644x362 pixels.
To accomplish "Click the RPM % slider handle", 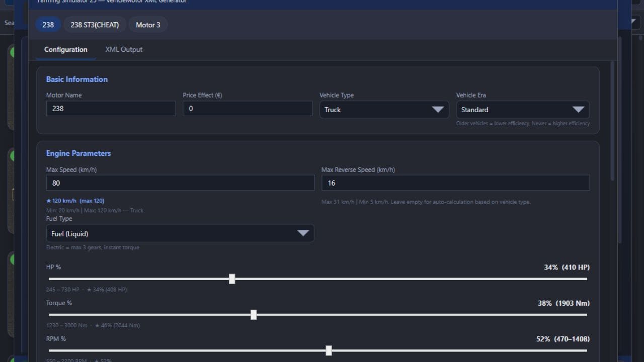I will (x=329, y=350).
